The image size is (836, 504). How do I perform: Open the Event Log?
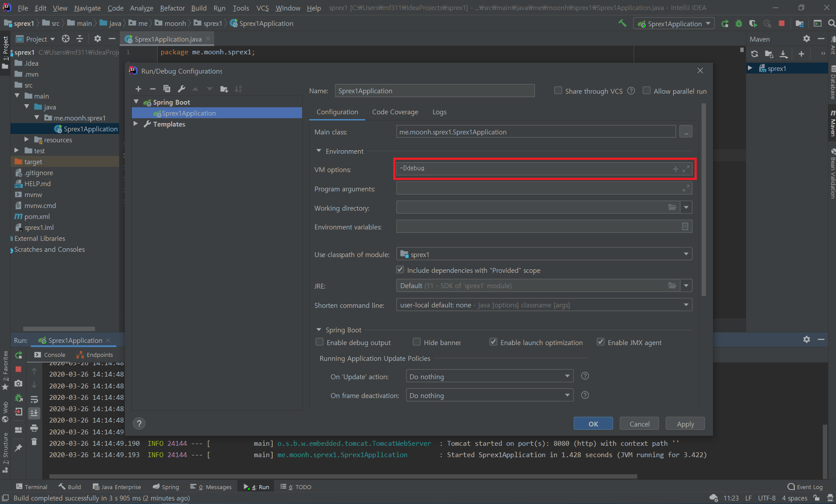[805, 486]
